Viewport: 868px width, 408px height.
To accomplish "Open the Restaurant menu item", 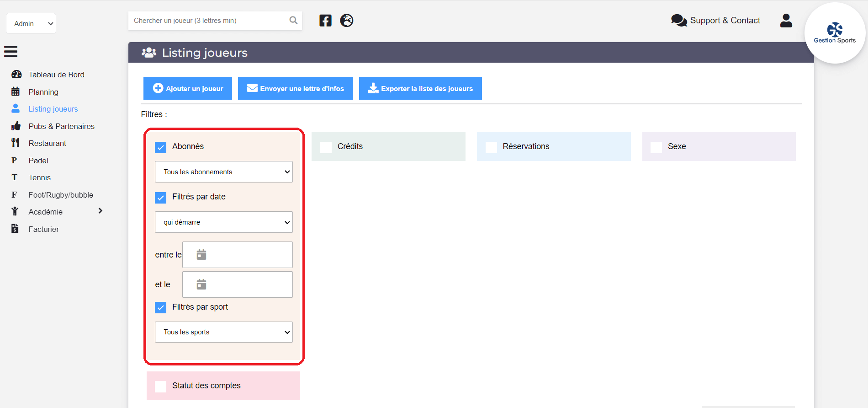I will [48, 143].
